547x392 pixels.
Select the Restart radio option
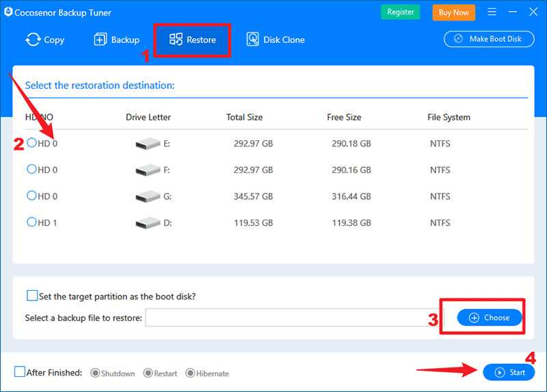click(x=148, y=373)
